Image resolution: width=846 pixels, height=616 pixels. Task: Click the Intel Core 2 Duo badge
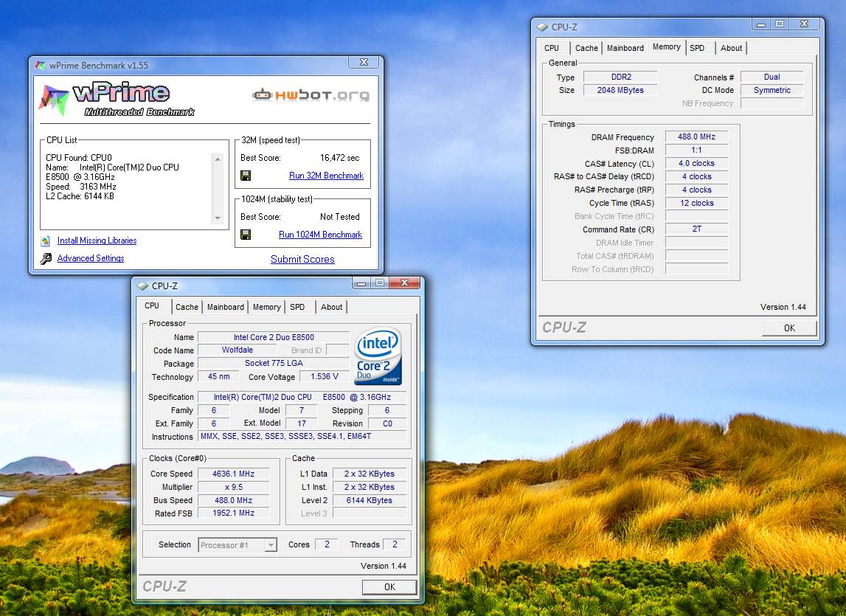point(378,356)
